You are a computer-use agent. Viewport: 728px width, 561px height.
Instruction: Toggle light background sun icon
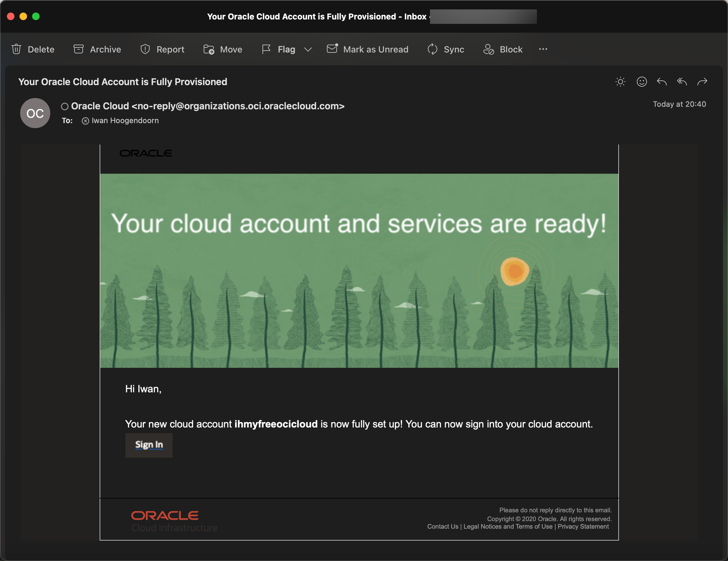620,82
